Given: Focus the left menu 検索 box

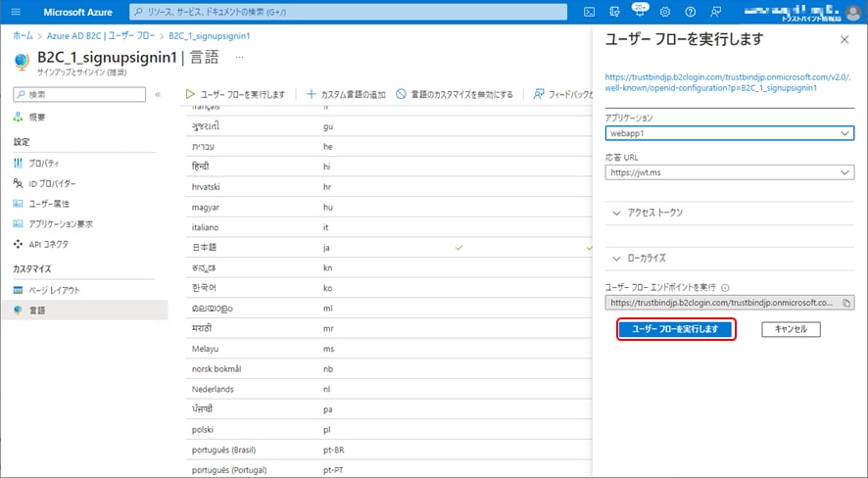Looking at the screenshot, I should pos(79,95).
